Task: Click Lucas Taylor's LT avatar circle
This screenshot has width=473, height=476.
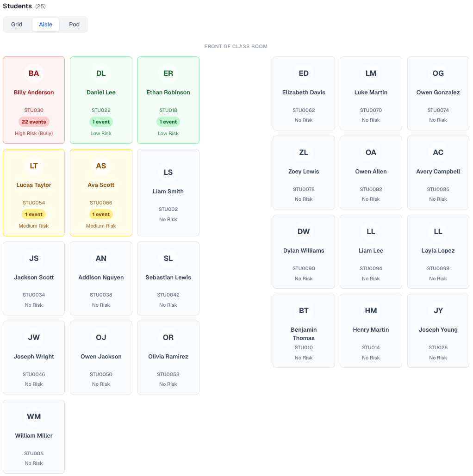Action: pos(34,166)
